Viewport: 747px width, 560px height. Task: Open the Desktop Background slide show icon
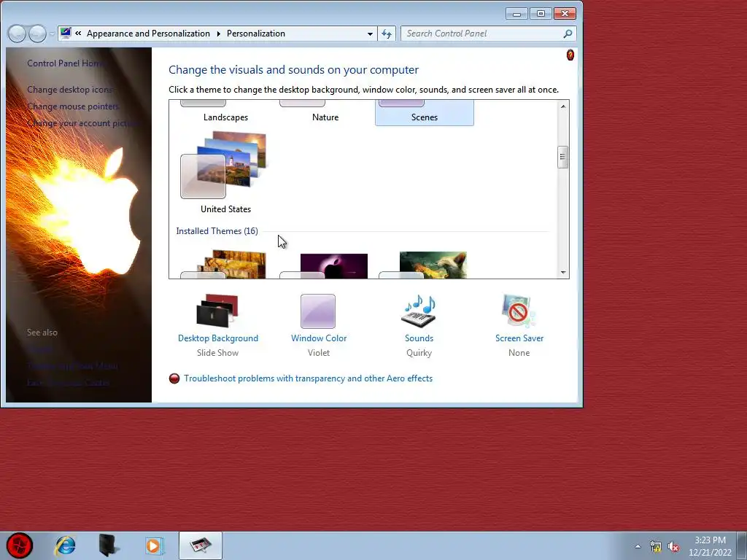217,311
